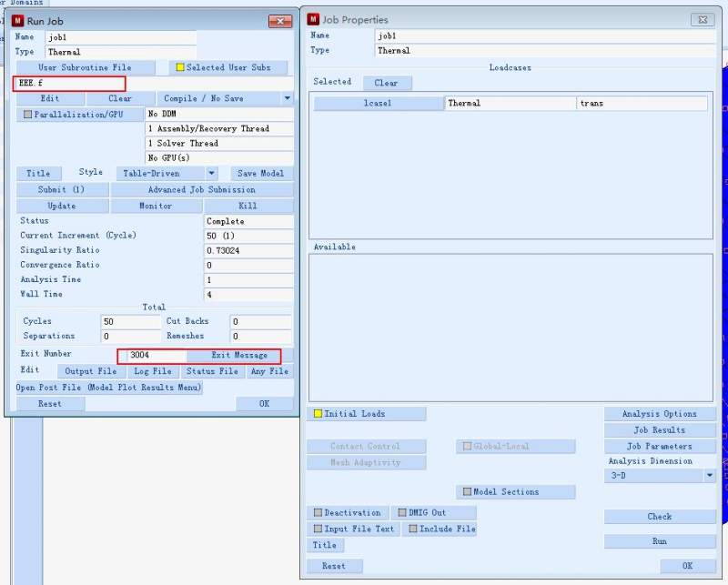Open the 3-D Analysis Dimension dropdown
This screenshot has width=728, height=585.
tap(710, 476)
